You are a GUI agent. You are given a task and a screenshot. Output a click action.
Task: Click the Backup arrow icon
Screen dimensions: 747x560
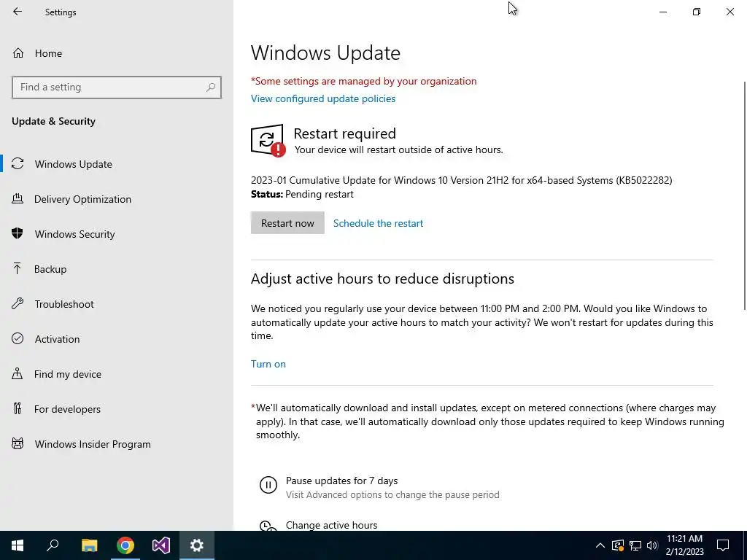pyautogui.click(x=18, y=268)
